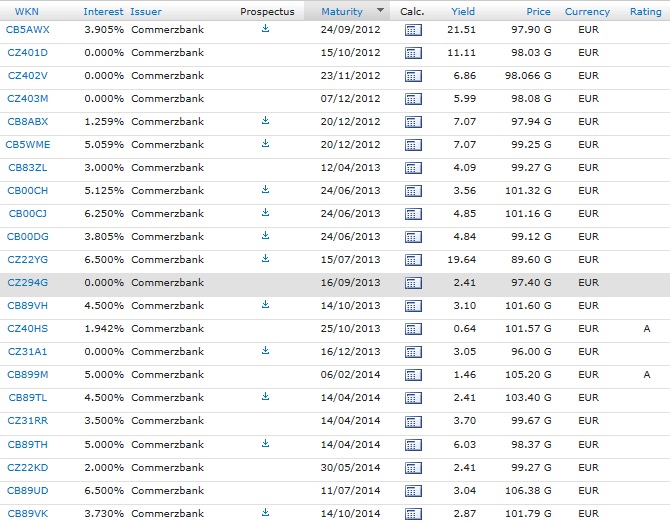Download the prospectus for CB89VH
This screenshot has width=670, height=522.
tap(265, 305)
